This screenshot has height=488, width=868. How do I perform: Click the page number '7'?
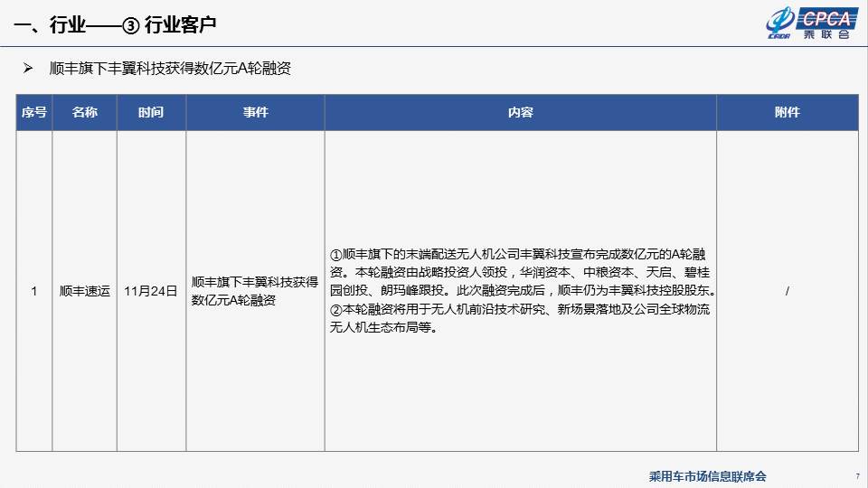[x=857, y=476]
